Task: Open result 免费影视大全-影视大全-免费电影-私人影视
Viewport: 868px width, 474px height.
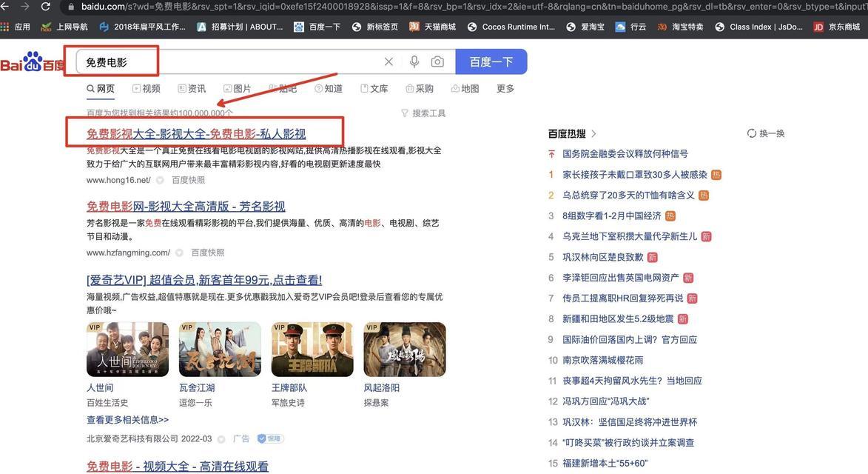Action: pyautogui.click(x=196, y=133)
